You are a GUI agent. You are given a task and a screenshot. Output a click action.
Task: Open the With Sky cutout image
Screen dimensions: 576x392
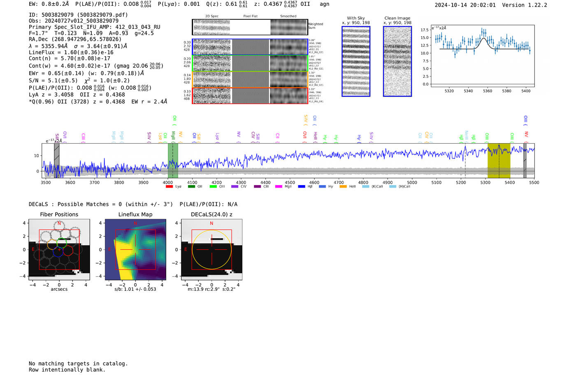pos(356,61)
